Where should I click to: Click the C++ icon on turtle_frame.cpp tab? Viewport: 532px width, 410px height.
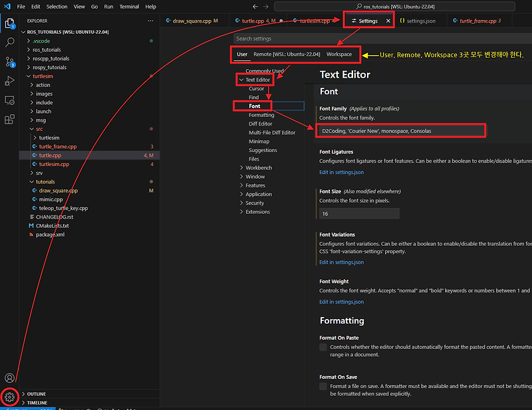[455, 21]
